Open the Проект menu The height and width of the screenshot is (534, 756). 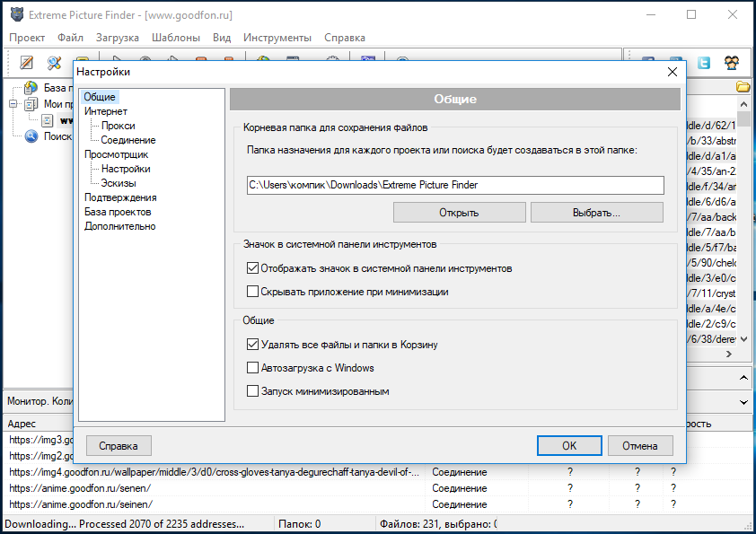coord(27,38)
